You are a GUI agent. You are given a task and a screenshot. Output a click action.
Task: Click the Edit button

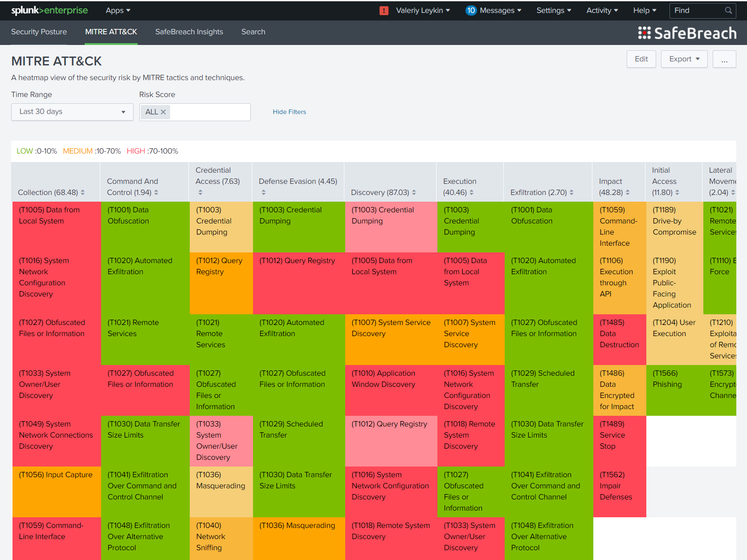click(x=641, y=59)
